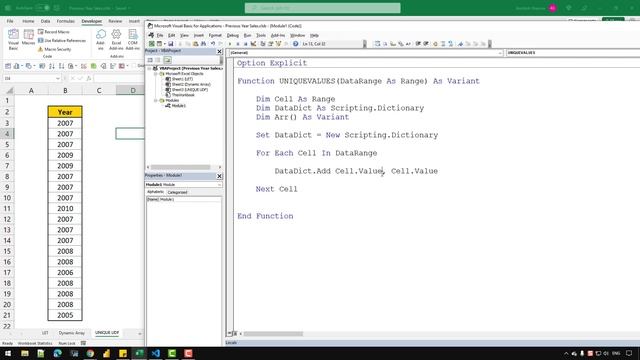Open the Excel File tab
Viewport: 640px width, 360px height.
[10, 21]
